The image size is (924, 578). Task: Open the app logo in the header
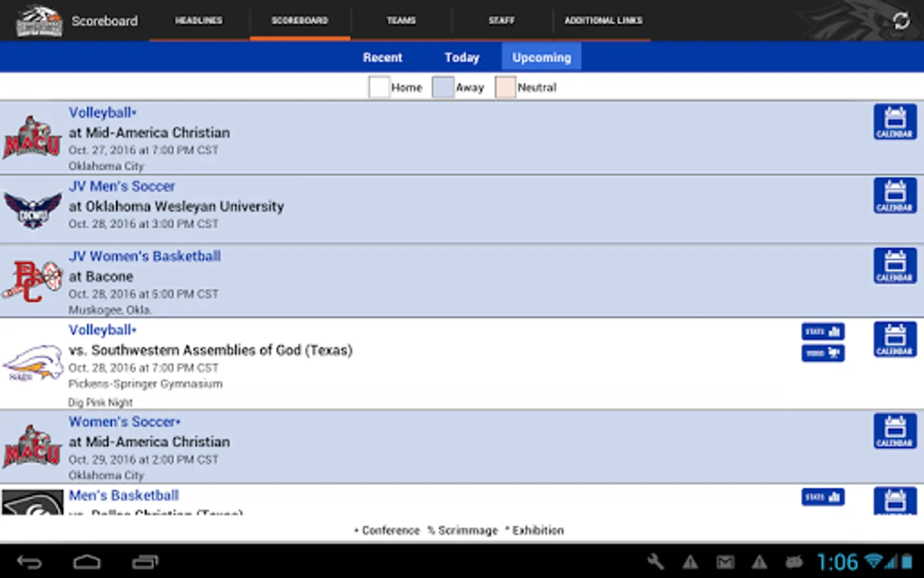[39, 21]
